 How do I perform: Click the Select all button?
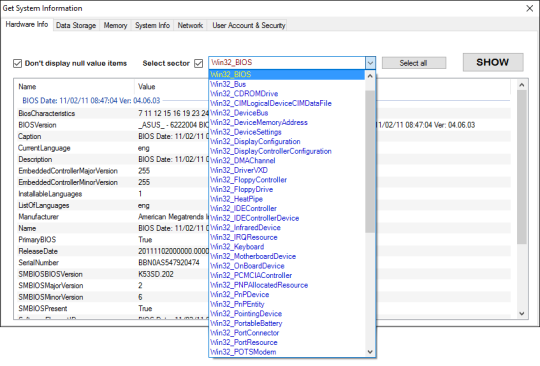pyautogui.click(x=414, y=63)
